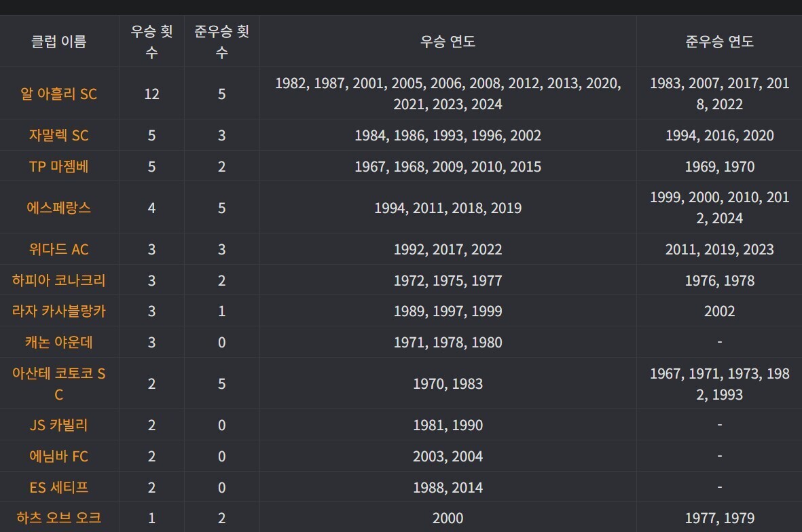Screen dimensions: 802x532
Task: Open the 에스페랑스 club link
Action: 59,208
